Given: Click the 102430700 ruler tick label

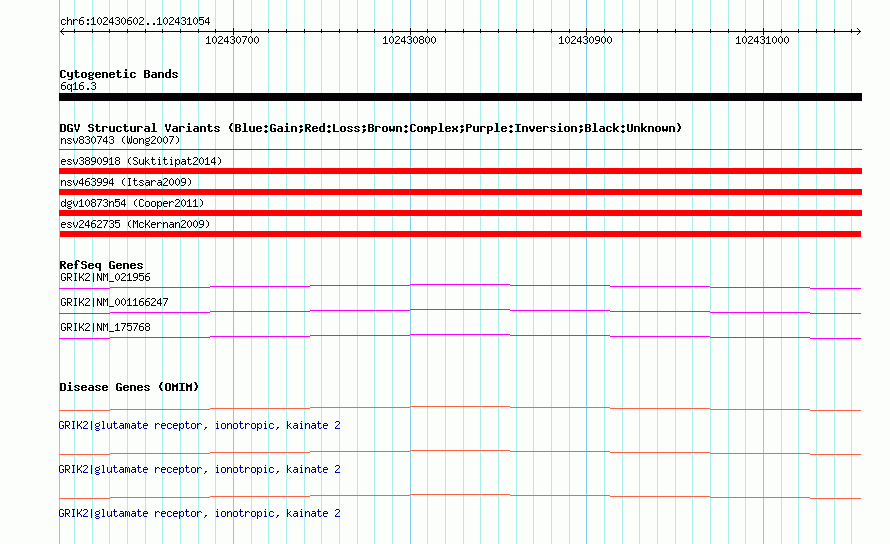Looking at the screenshot, I should 232,40.
